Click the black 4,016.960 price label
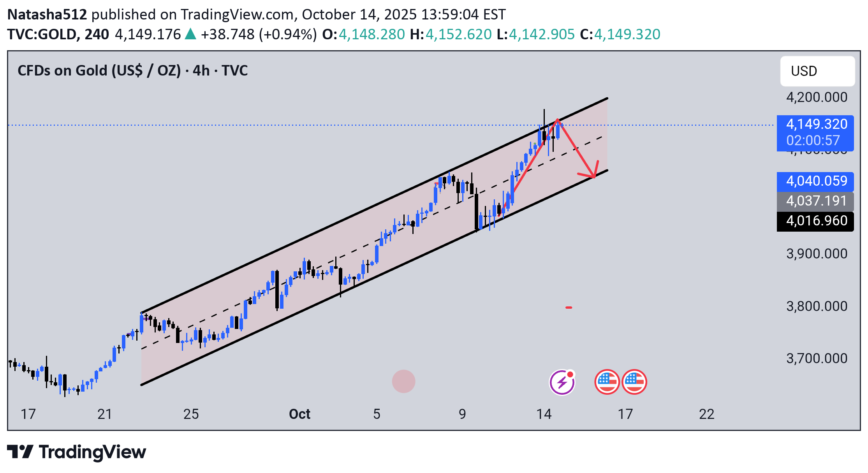 [816, 221]
